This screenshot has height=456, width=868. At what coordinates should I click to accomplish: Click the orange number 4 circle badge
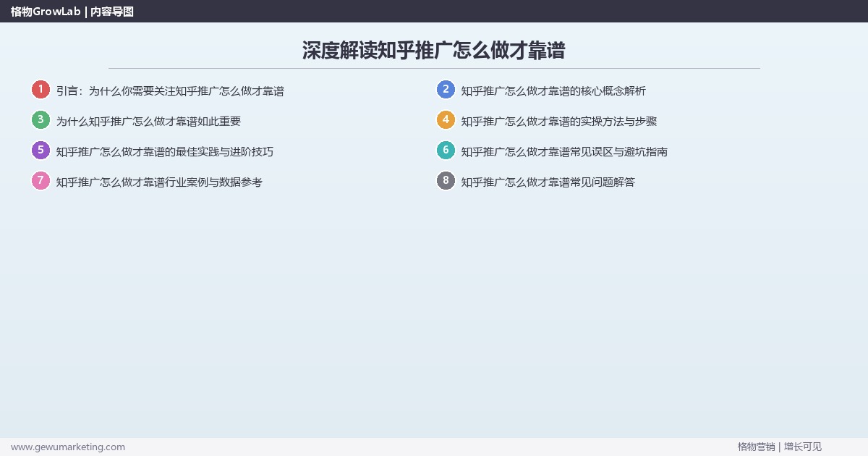446,120
